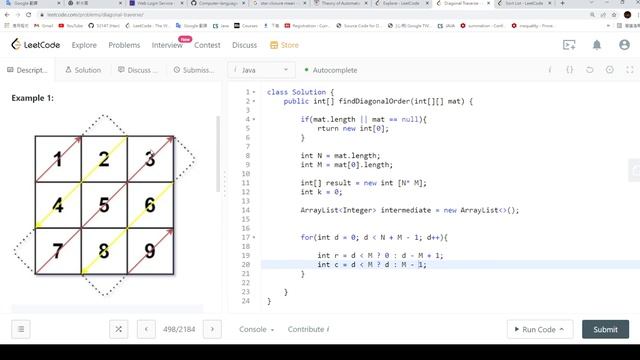Image resolution: width=640 pixels, height=360 pixels.
Task: Go to Discuss in top navigation
Action: [244, 45]
